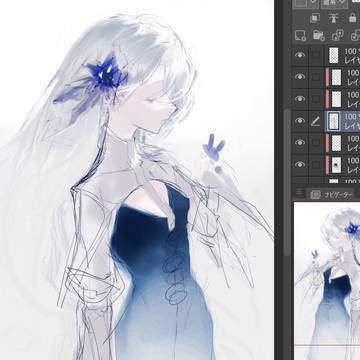Select thumbnail of layer below highlighted layer
The image size is (360, 360).
[336, 143]
